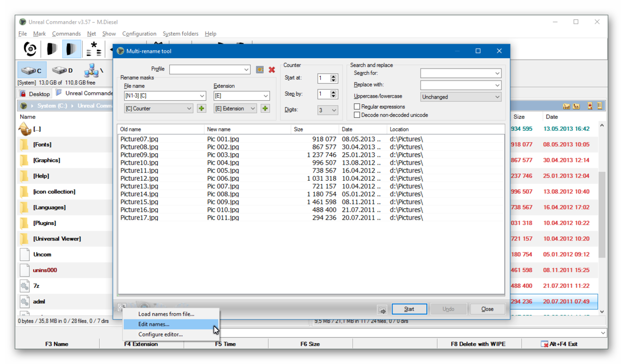The height and width of the screenshot is (364, 623).
Task: Open the Extension mask dropdown
Action: [266, 96]
